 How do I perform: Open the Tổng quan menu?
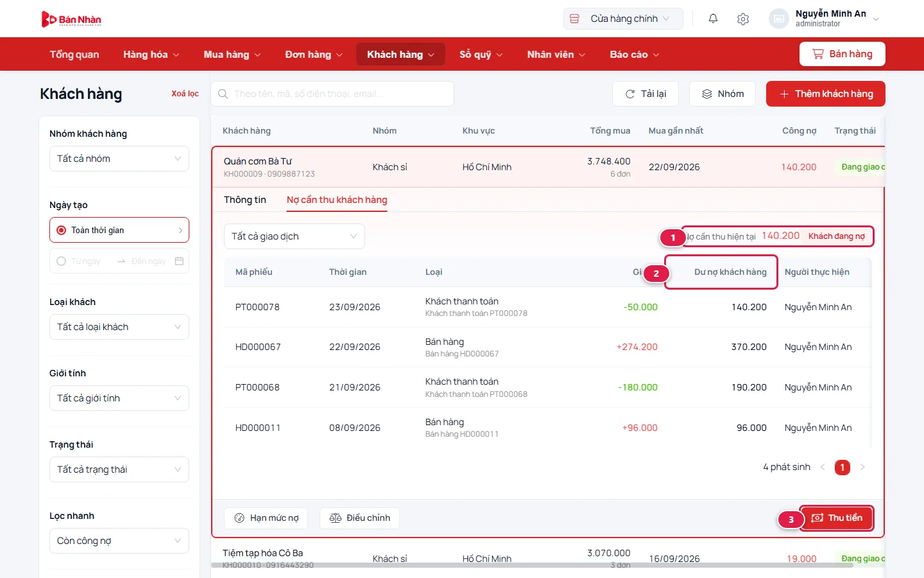coord(74,55)
